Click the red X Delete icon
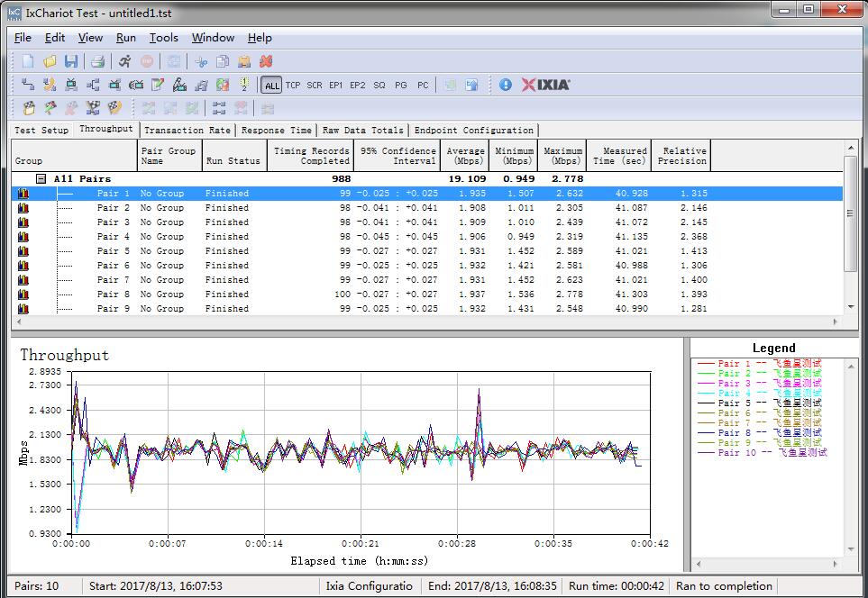Image resolution: width=868 pixels, height=598 pixels. 266,61
